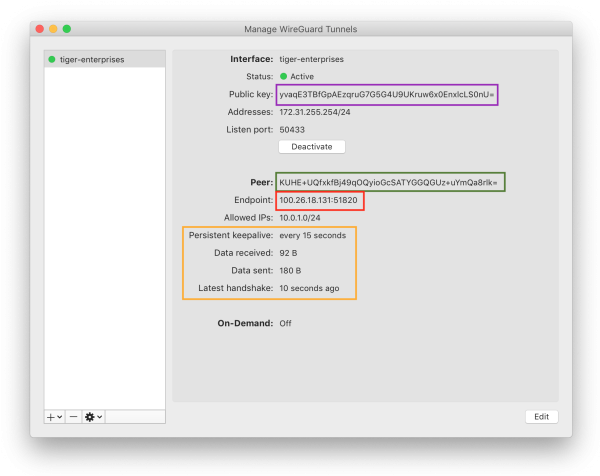
Task: Click the data sent value 180 B
Action: click(x=290, y=271)
